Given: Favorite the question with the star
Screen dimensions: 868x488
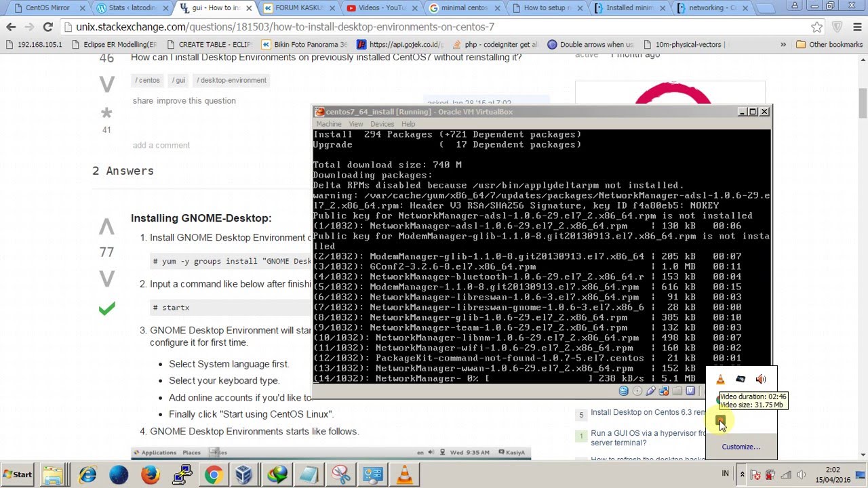Looking at the screenshot, I should (x=106, y=113).
